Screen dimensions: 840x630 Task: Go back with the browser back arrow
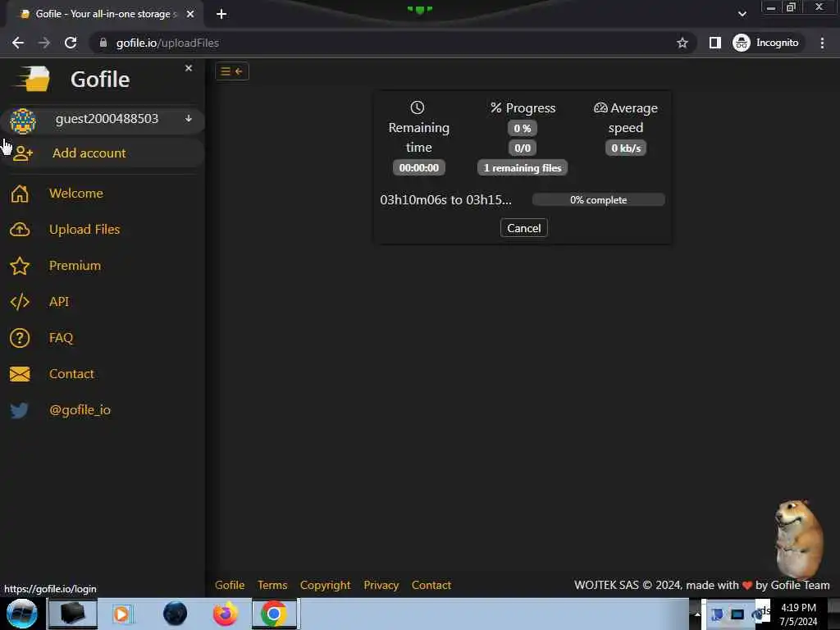click(x=18, y=43)
